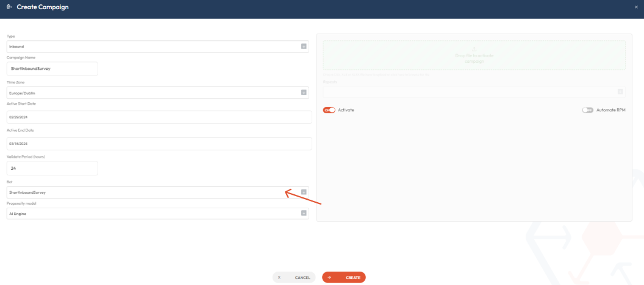644x285 pixels.
Task: Close the Create Campaign dialog
Action: point(637,7)
